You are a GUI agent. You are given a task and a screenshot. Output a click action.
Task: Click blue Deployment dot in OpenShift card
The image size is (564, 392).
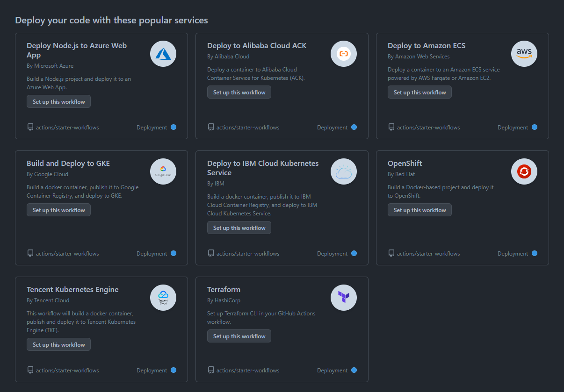click(x=535, y=253)
